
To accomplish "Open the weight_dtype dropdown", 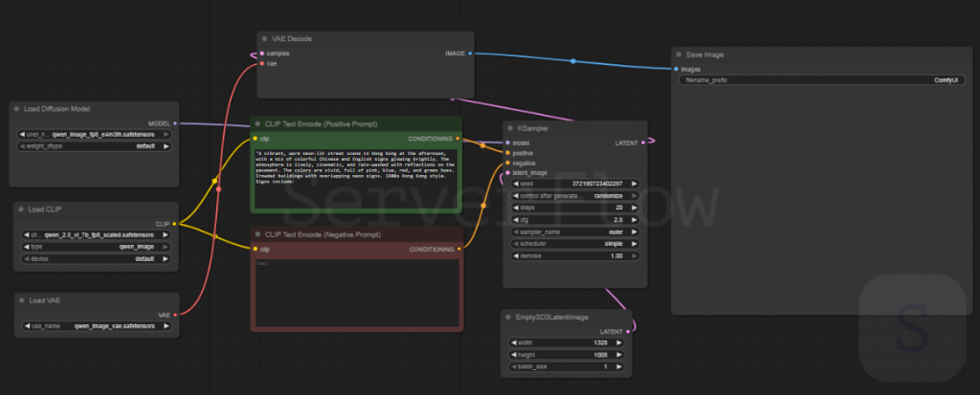I will tap(96, 146).
